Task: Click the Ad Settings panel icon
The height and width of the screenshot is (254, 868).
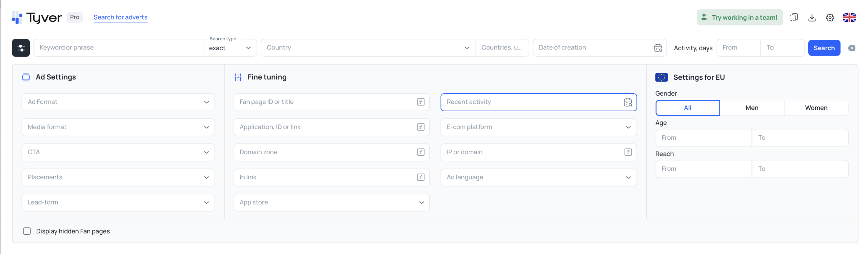Action: pyautogui.click(x=26, y=77)
